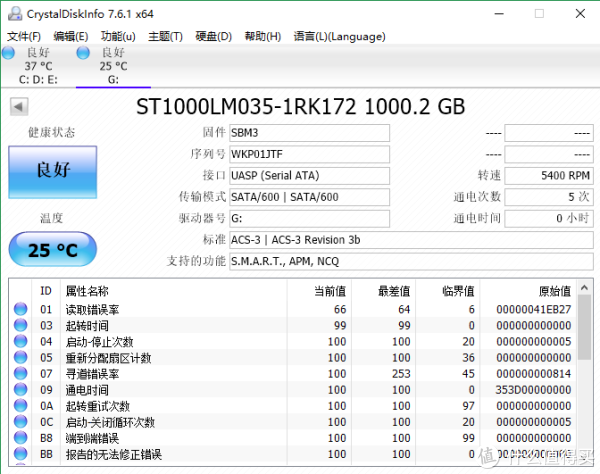600x474 pixels.
Task: Click status orb for attribute 0C 启动-关闭循环次数
Action: (x=21, y=421)
